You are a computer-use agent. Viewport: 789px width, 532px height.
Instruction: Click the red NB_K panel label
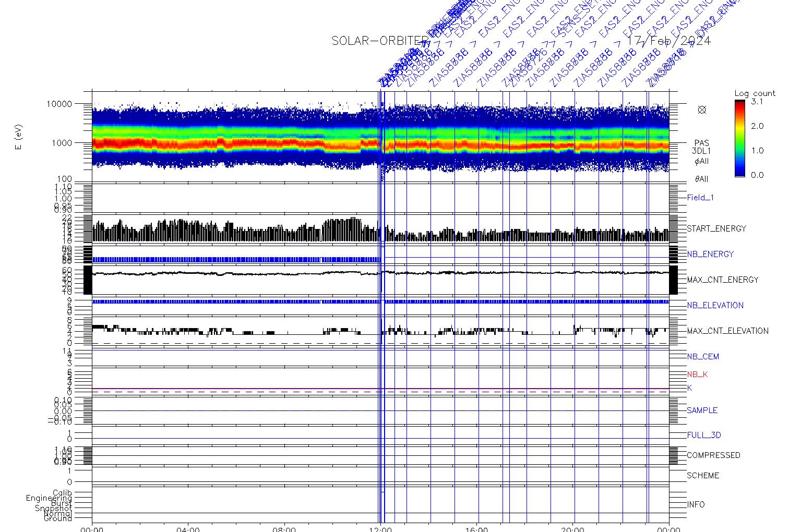coord(697,374)
